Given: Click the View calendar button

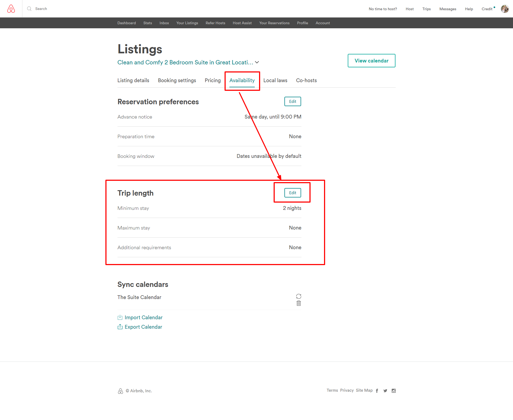Looking at the screenshot, I should [x=371, y=61].
